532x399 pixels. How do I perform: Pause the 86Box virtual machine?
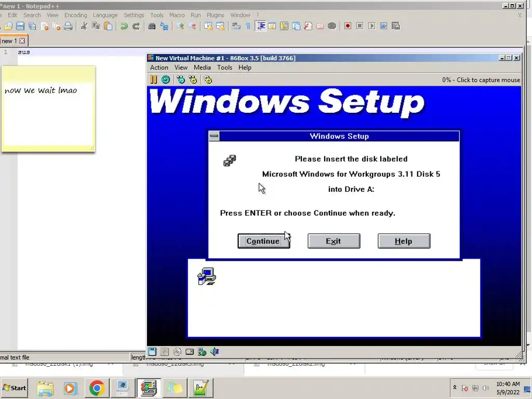(x=153, y=79)
